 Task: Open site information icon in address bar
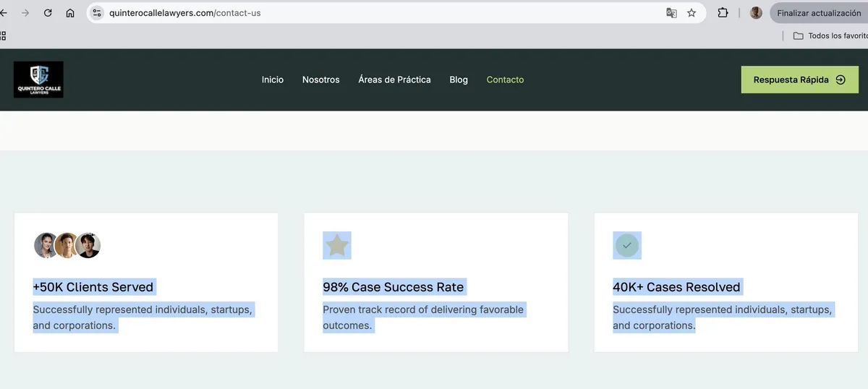(x=98, y=13)
